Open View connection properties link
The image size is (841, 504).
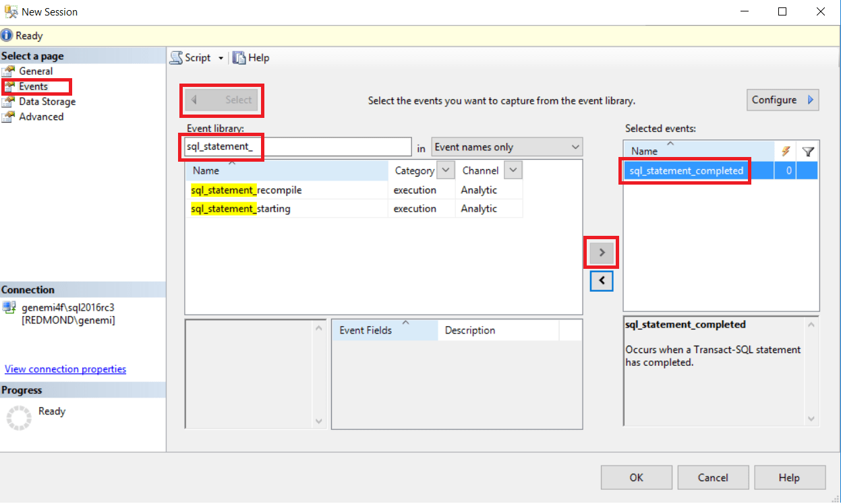(65, 369)
